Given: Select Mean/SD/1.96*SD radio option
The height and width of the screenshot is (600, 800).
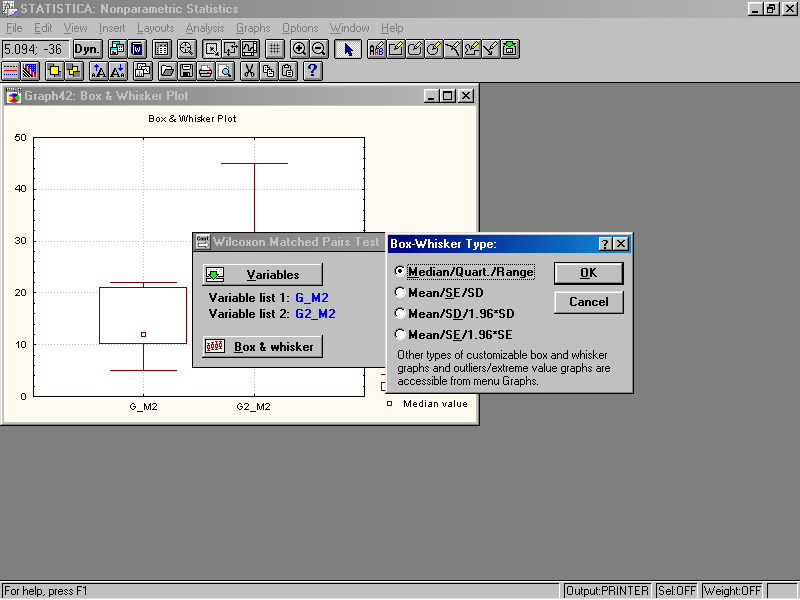Looking at the screenshot, I should pyautogui.click(x=455, y=314).
